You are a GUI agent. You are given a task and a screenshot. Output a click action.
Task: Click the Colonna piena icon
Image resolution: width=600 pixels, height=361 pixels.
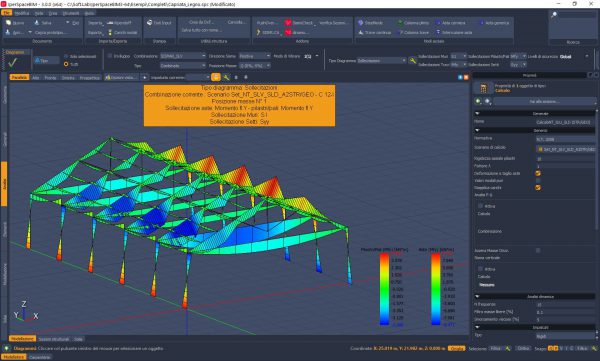[400, 23]
